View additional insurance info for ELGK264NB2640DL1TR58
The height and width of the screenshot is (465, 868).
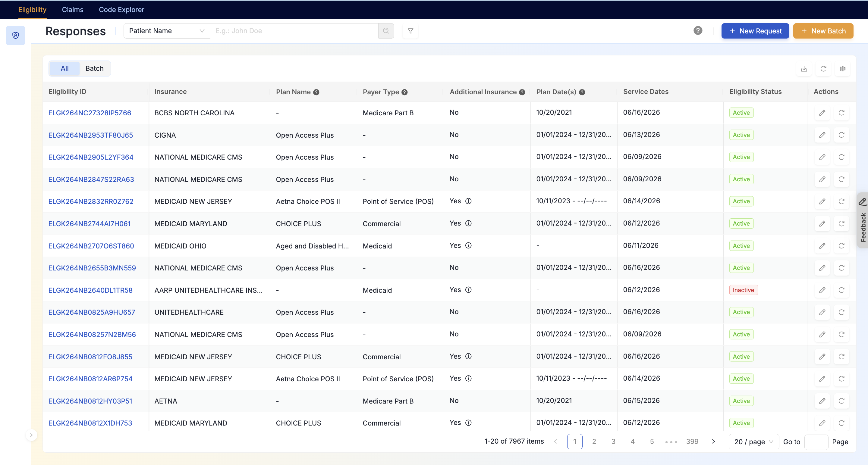click(468, 290)
